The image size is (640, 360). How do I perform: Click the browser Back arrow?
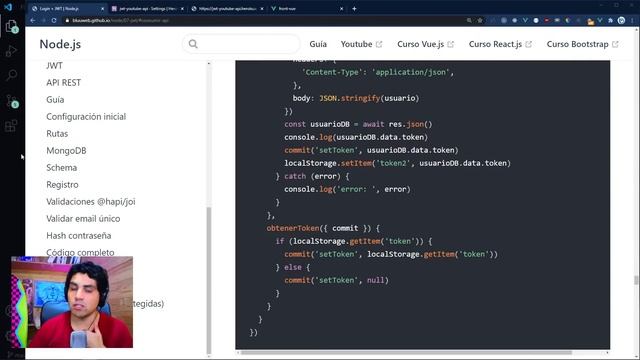pos(33,20)
